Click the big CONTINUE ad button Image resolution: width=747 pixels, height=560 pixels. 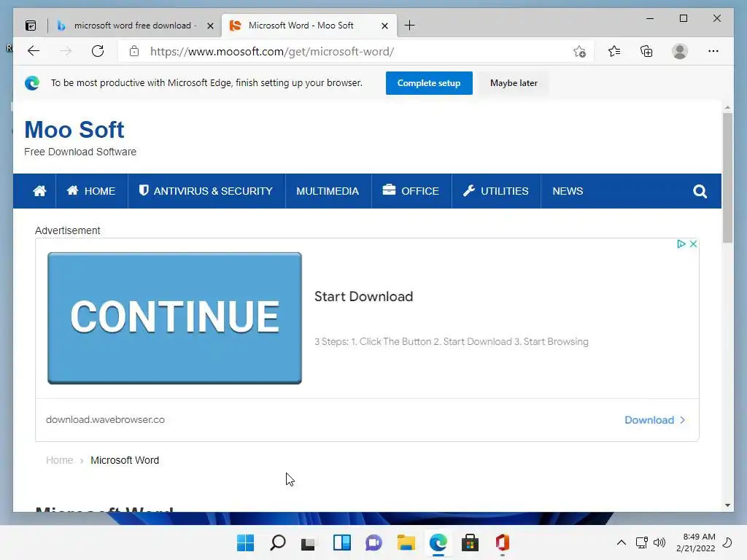(174, 318)
